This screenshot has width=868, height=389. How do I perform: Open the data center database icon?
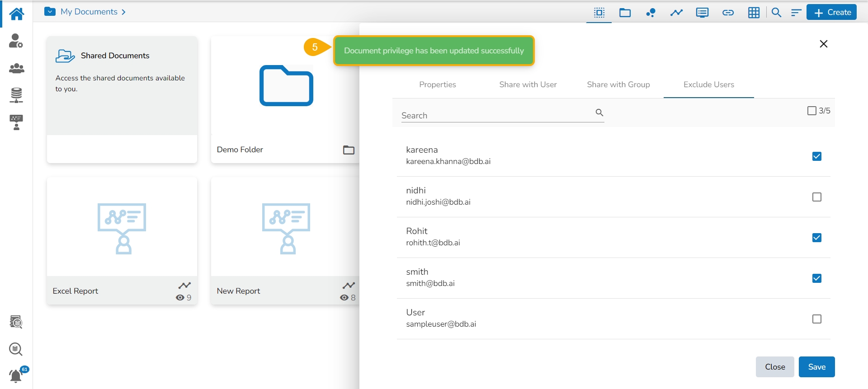point(16,95)
